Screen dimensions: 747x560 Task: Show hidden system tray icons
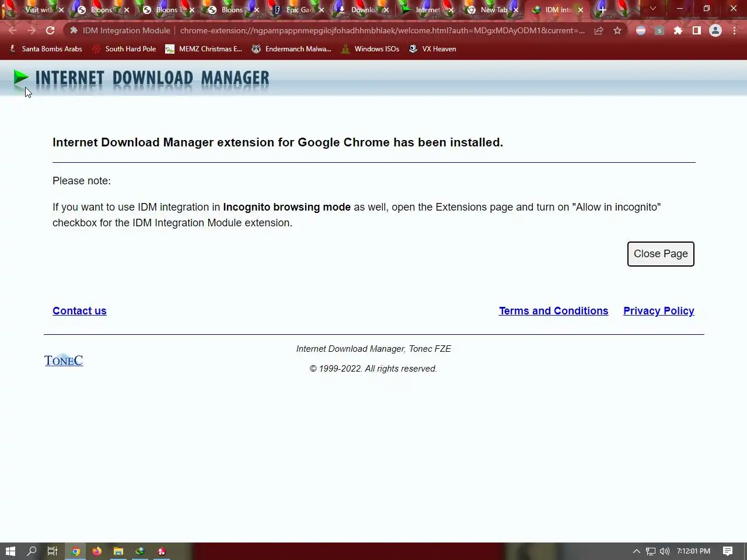[636, 551]
